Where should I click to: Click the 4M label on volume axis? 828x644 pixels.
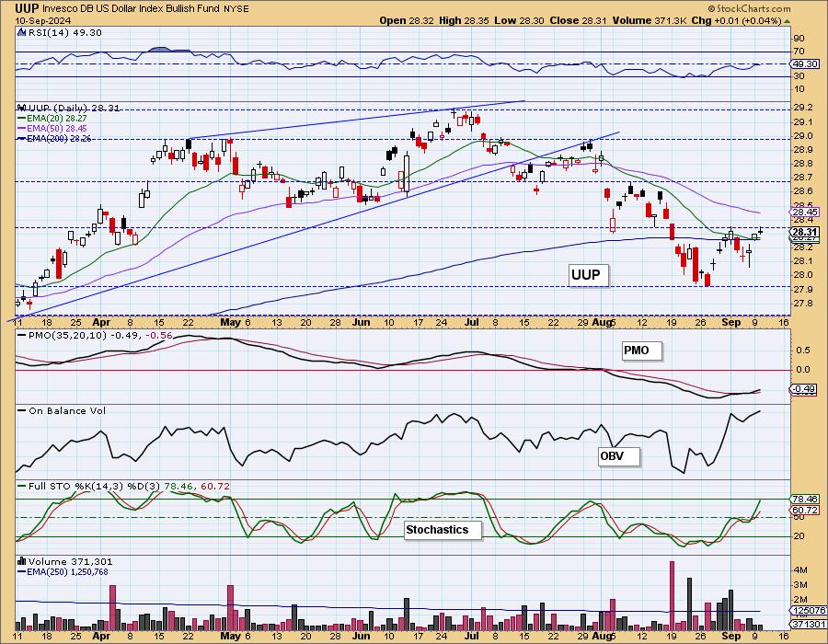[800, 570]
